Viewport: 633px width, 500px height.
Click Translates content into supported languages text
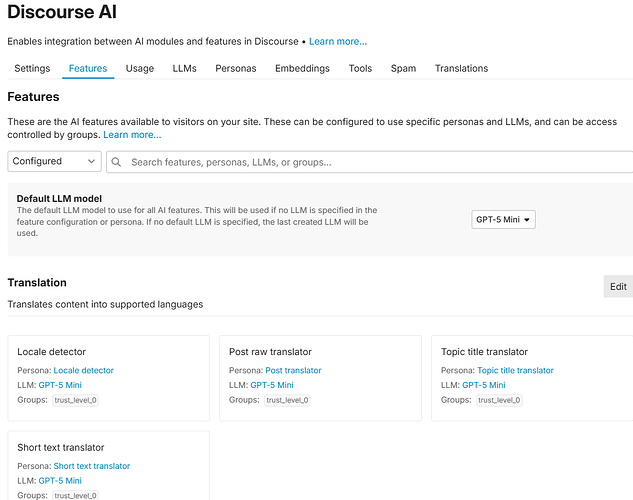tap(105, 304)
